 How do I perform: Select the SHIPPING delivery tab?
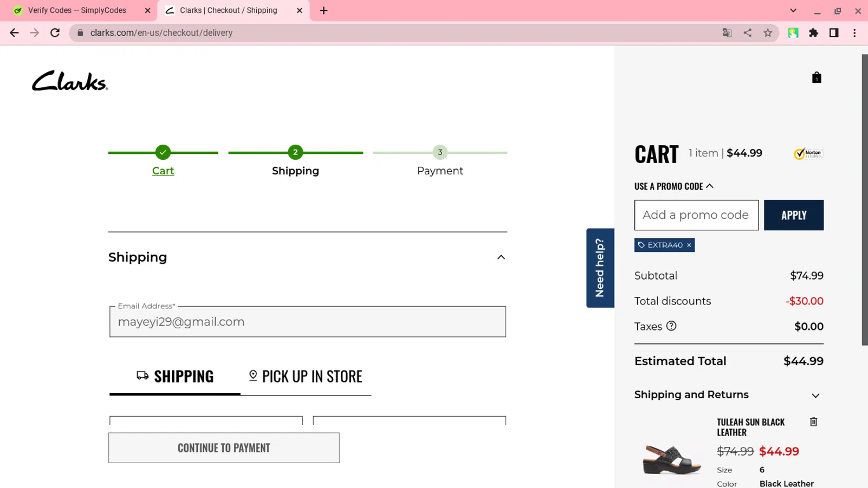click(x=175, y=377)
